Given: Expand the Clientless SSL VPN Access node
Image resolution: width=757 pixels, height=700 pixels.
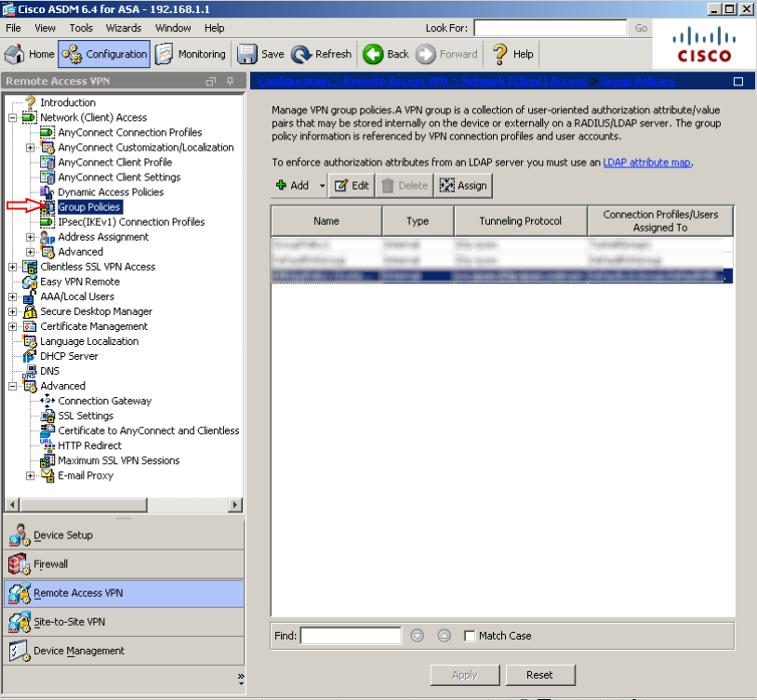Looking at the screenshot, I should (12, 267).
